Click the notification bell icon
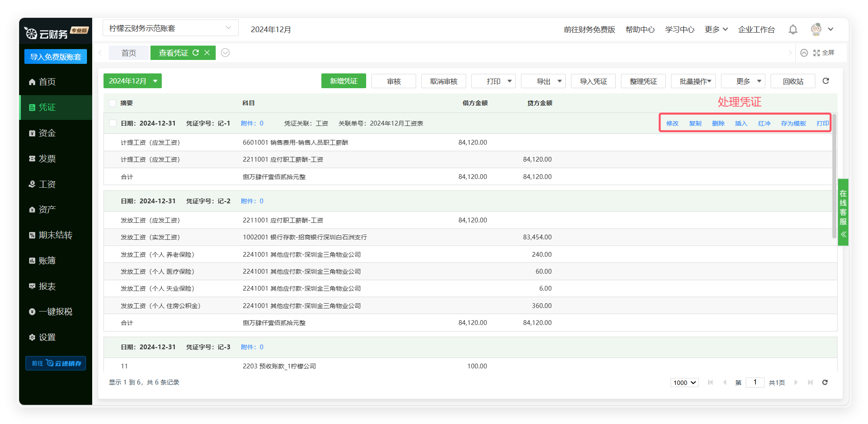 (x=793, y=30)
